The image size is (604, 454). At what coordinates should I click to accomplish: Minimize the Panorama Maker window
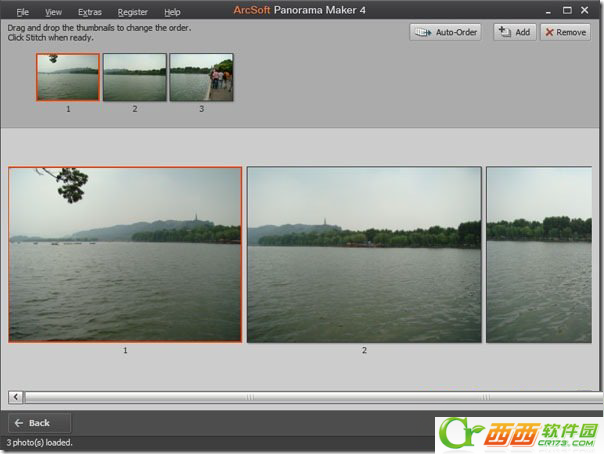click(x=548, y=12)
